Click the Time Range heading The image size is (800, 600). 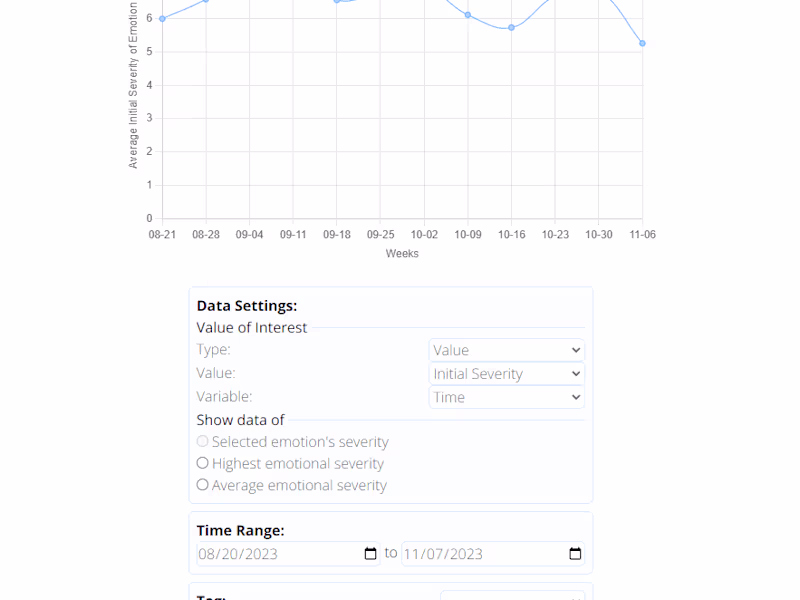click(240, 530)
